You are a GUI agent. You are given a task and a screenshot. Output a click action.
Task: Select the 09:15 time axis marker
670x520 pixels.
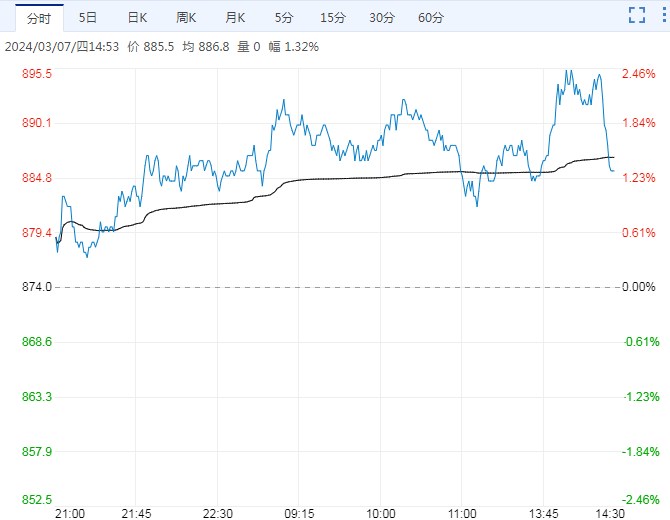(x=299, y=512)
